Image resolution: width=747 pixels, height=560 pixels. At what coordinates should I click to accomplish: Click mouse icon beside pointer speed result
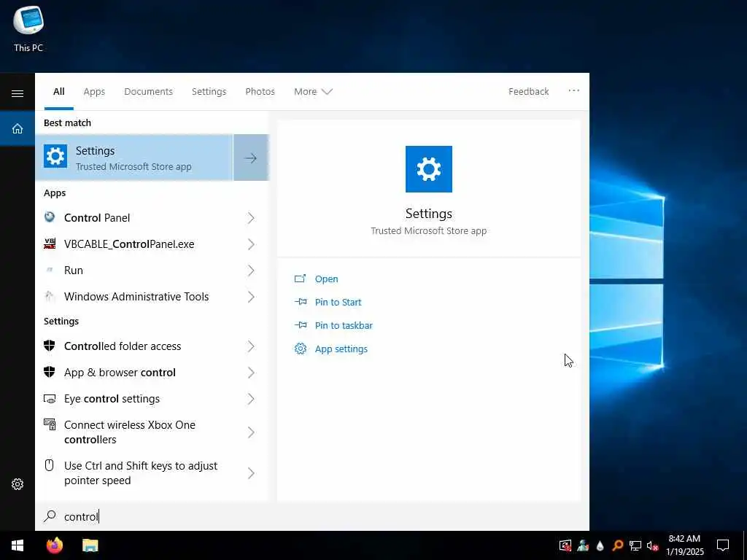point(49,464)
